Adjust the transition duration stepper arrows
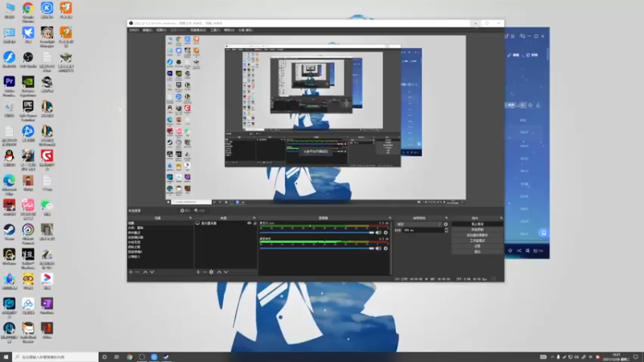644x362 pixels. [x=446, y=230]
